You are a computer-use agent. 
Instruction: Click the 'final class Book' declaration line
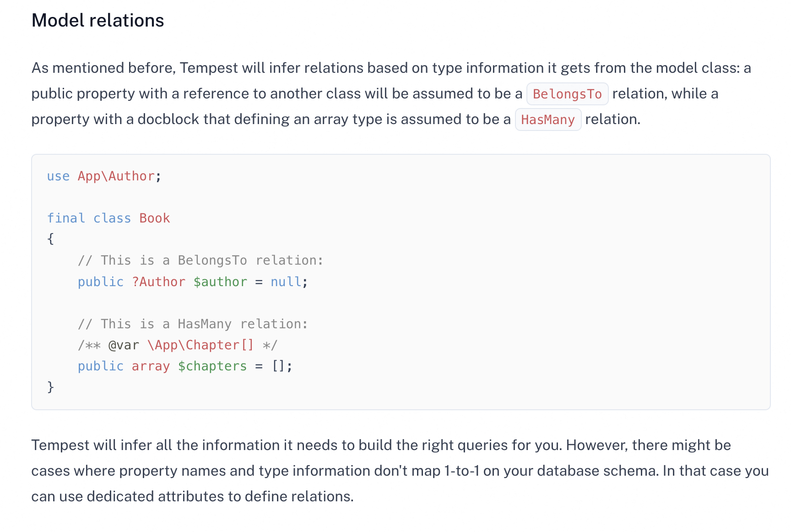click(x=108, y=218)
